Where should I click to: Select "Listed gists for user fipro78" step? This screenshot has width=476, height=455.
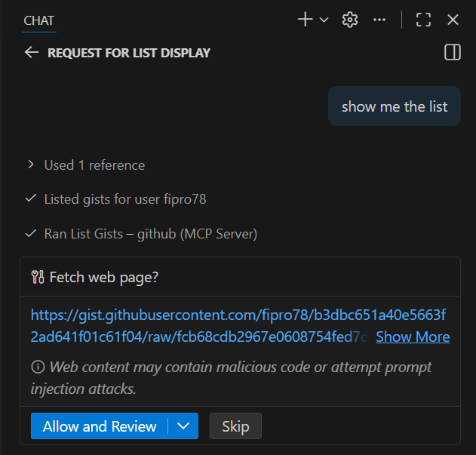[124, 199]
